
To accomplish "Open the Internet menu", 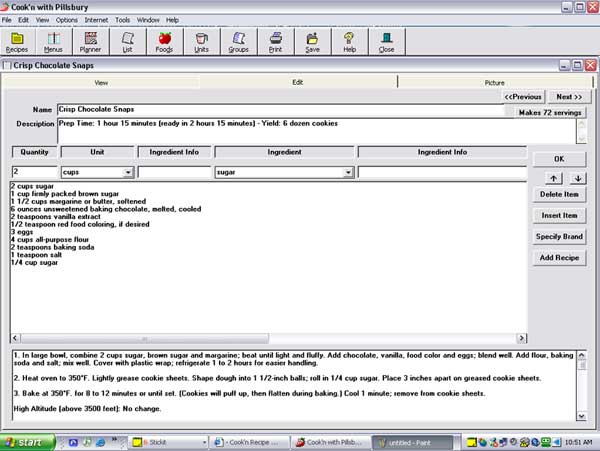I will pyautogui.click(x=96, y=20).
